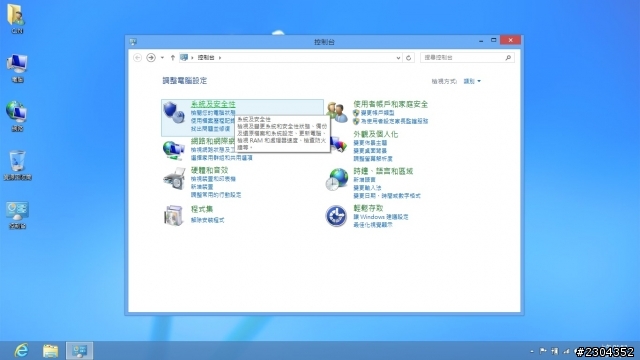
Task: Click 變更佈景主題 link
Action: click(x=370, y=143)
